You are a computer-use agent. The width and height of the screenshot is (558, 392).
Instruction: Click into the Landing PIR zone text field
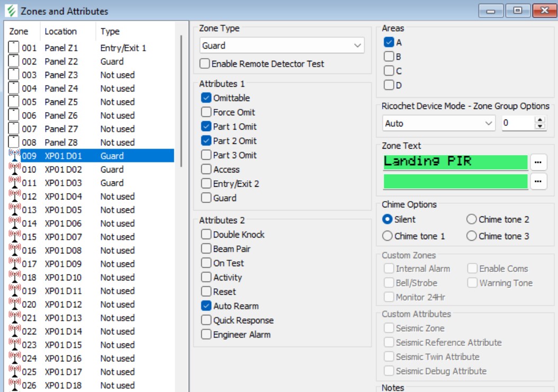pos(455,162)
